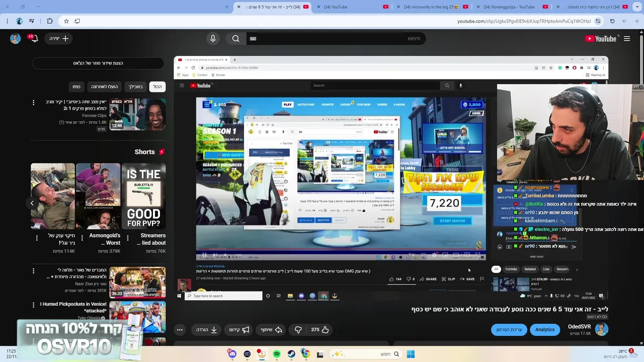Viewport: 644px width, 362px height.
Task: Bookmark this page with the star icon
Action: 66,21
